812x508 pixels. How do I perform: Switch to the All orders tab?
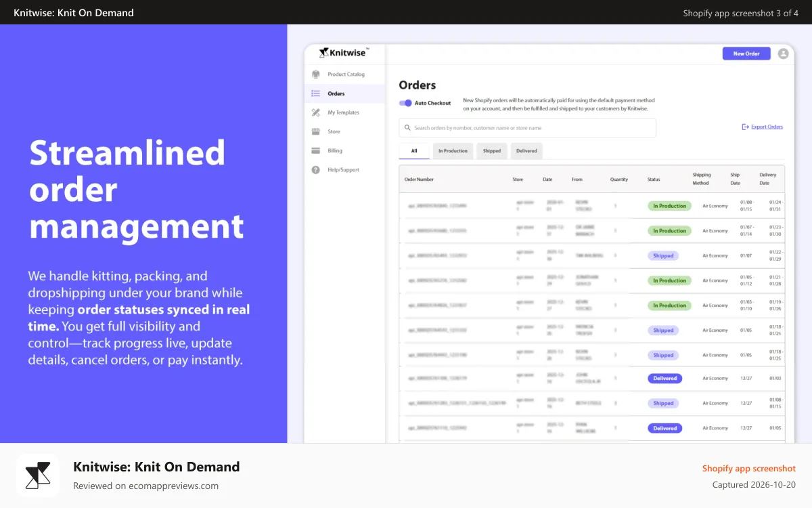tap(414, 150)
